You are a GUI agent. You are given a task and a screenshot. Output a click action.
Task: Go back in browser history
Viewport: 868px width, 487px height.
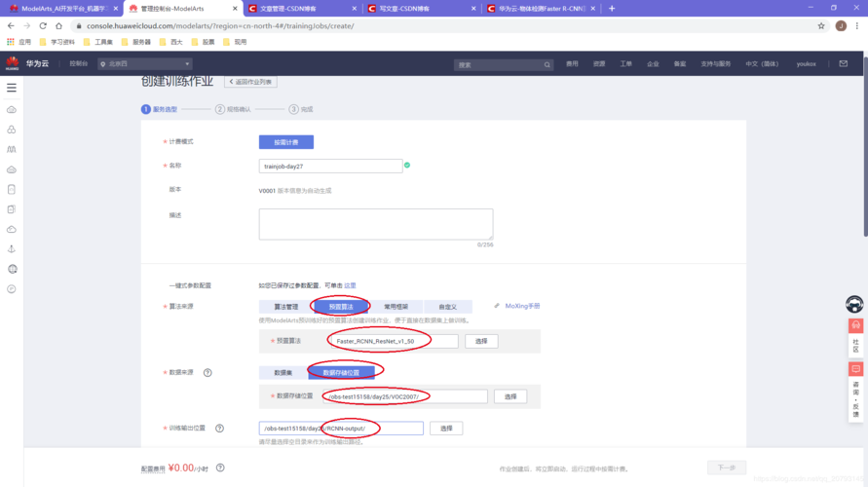(x=11, y=25)
